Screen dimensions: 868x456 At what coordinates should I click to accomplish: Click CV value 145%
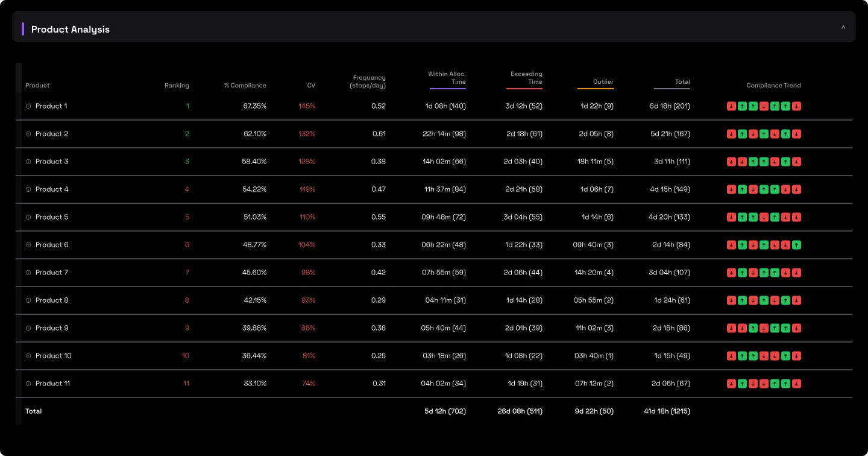click(307, 106)
